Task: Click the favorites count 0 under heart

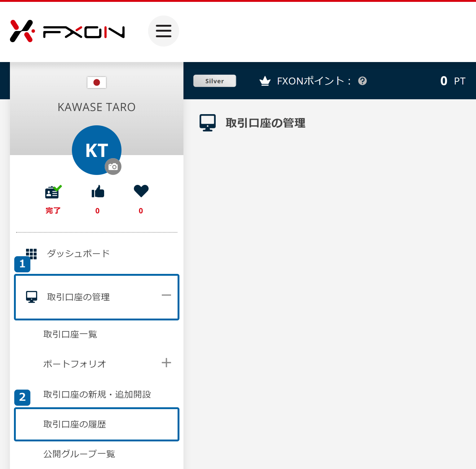Action: (141, 211)
